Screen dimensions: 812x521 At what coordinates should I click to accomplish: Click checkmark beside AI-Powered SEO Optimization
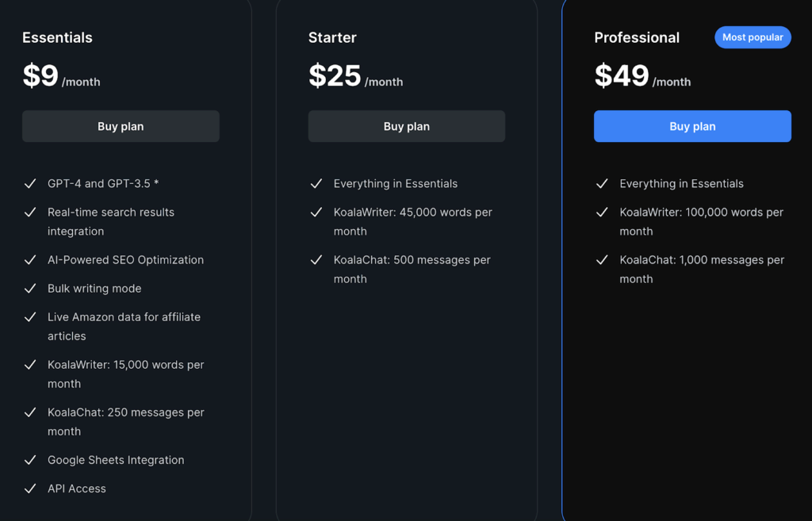coord(30,260)
